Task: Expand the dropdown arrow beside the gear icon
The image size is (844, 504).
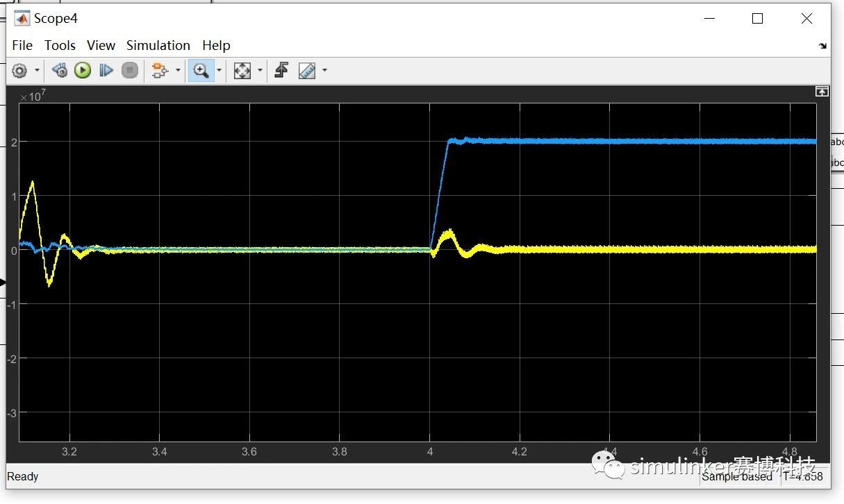Action: point(37,71)
